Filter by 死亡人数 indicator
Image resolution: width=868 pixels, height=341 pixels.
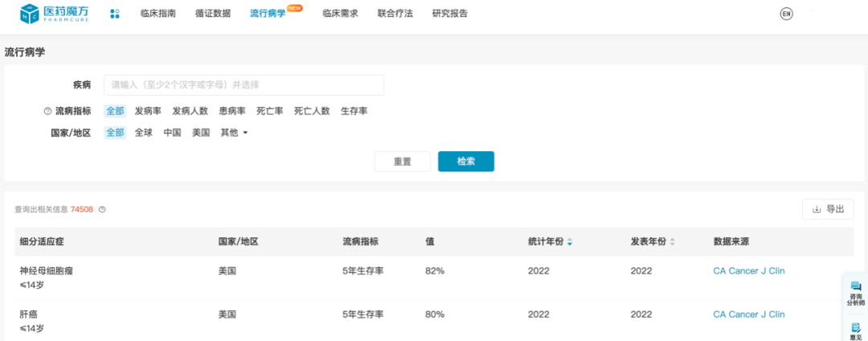click(312, 111)
